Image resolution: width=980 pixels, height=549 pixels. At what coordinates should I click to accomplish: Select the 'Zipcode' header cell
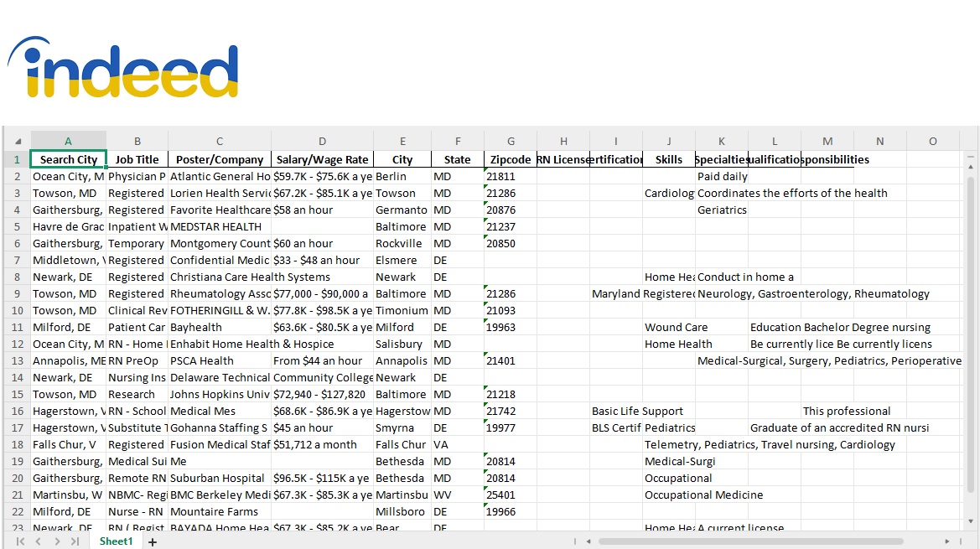pyautogui.click(x=511, y=159)
